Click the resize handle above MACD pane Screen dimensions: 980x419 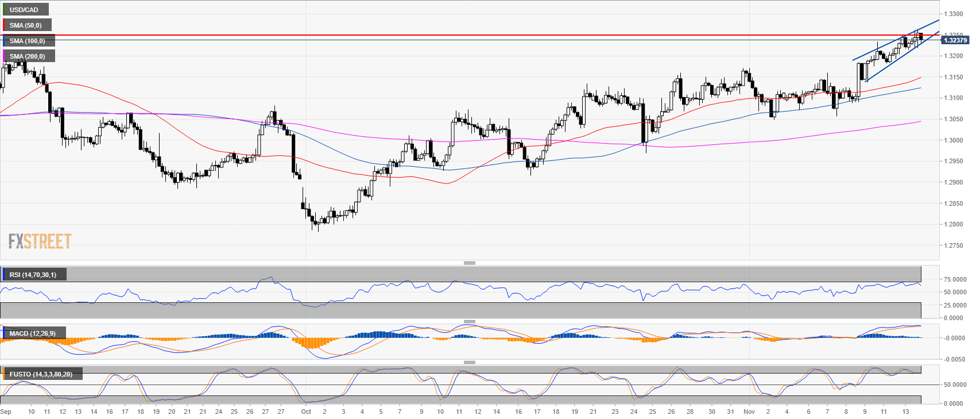click(469, 321)
